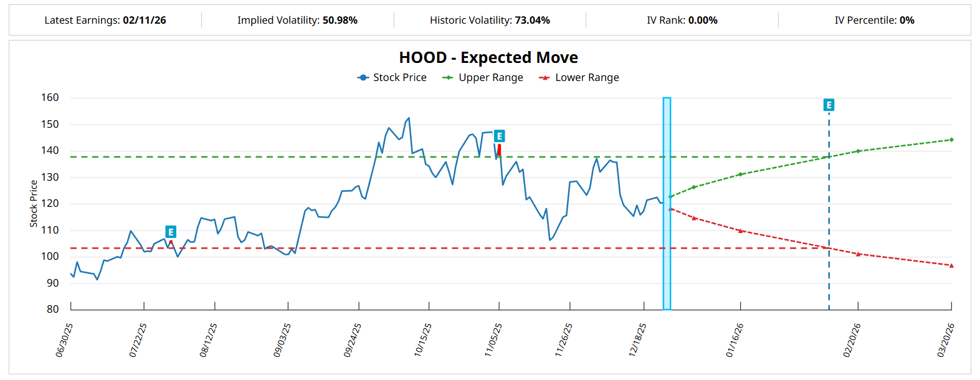Click the Implied Volatility 50.98% value
The height and width of the screenshot is (380, 980).
point(340,20)
